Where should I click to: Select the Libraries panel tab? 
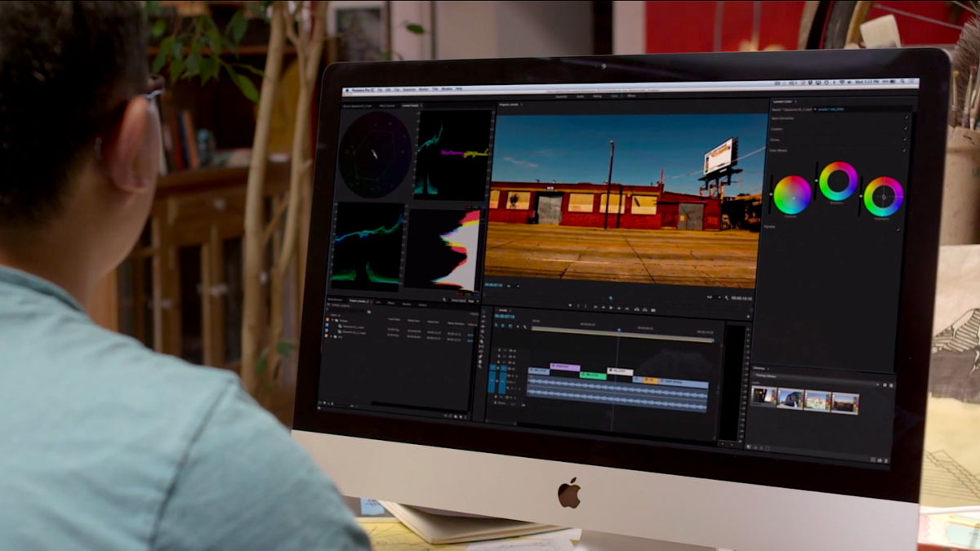(x=759, y=369)
